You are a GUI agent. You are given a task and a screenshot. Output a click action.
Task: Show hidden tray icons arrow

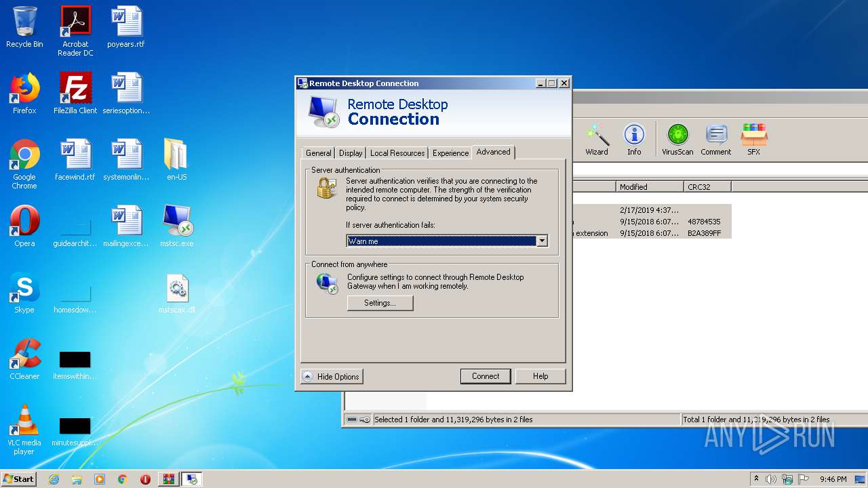click(757, 479)
